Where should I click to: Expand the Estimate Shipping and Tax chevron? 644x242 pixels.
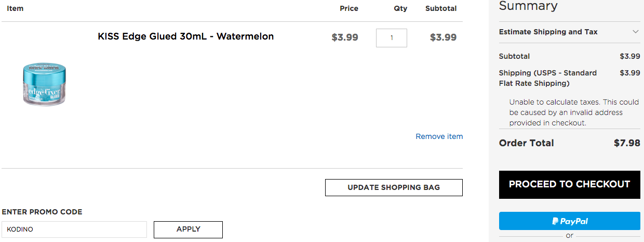tap(636, 32)
